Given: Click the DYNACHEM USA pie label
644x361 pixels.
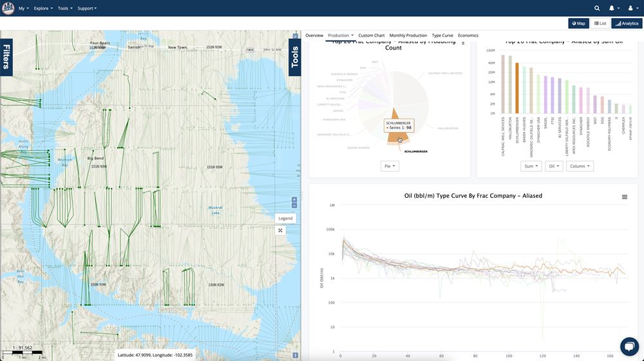Looking at the screenshot, I should (x=334, y=120).
